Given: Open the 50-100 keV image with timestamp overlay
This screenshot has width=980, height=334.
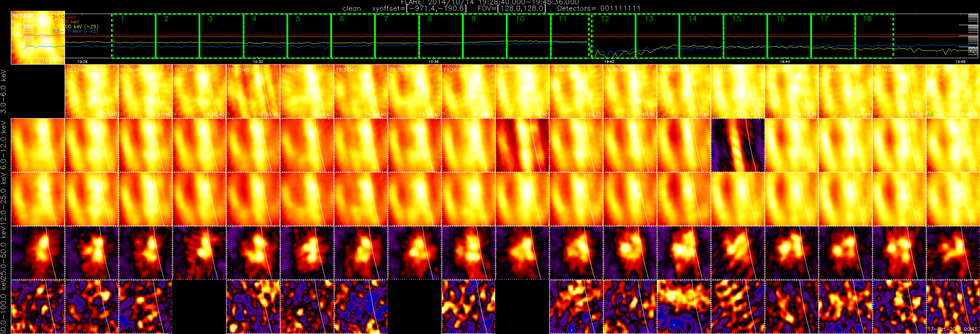Looking at the screenshot, I should [x=953, y=307].
